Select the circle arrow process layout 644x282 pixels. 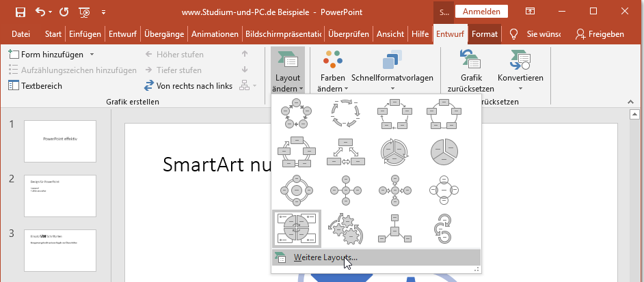click(x=444, y=228)
